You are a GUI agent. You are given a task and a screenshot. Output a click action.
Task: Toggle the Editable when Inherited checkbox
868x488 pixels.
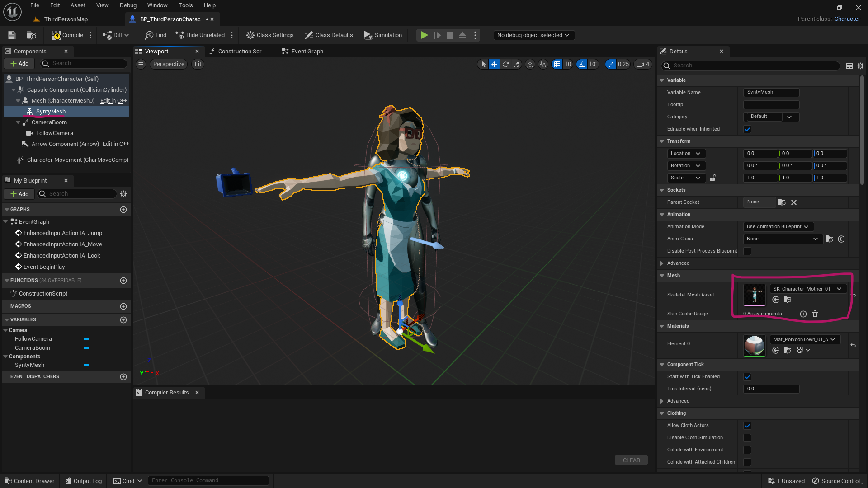(747, 129)
